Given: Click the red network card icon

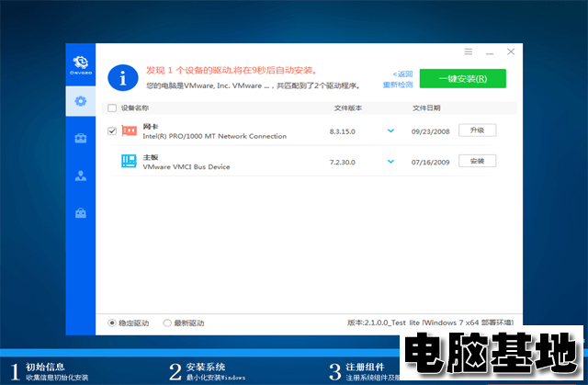Looking at the screenshot, I should 129,130.
